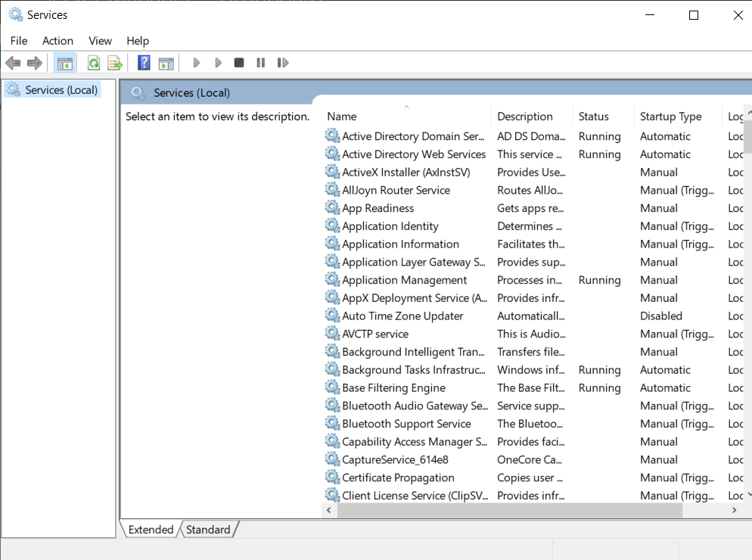Image resolution: width=752 pixels, height=560 pixels.
Task: Click the Export List toolbar icon
Action: [x=115, y=63]
